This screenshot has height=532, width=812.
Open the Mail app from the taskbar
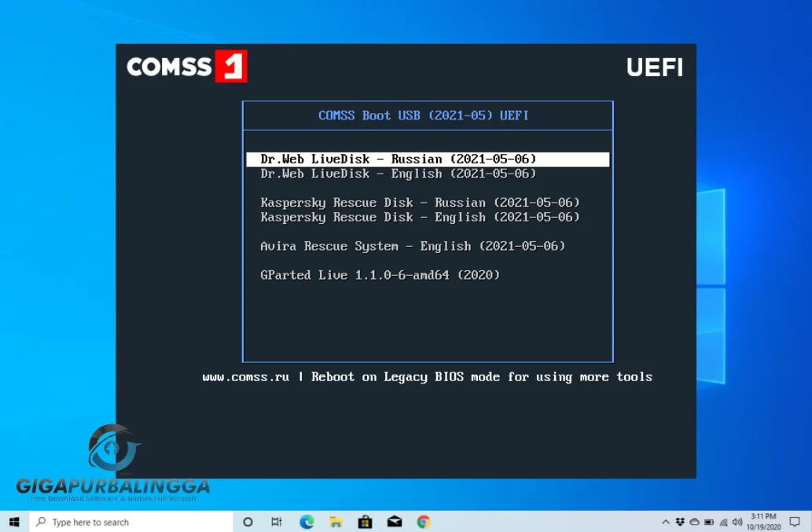pos(395,522)
